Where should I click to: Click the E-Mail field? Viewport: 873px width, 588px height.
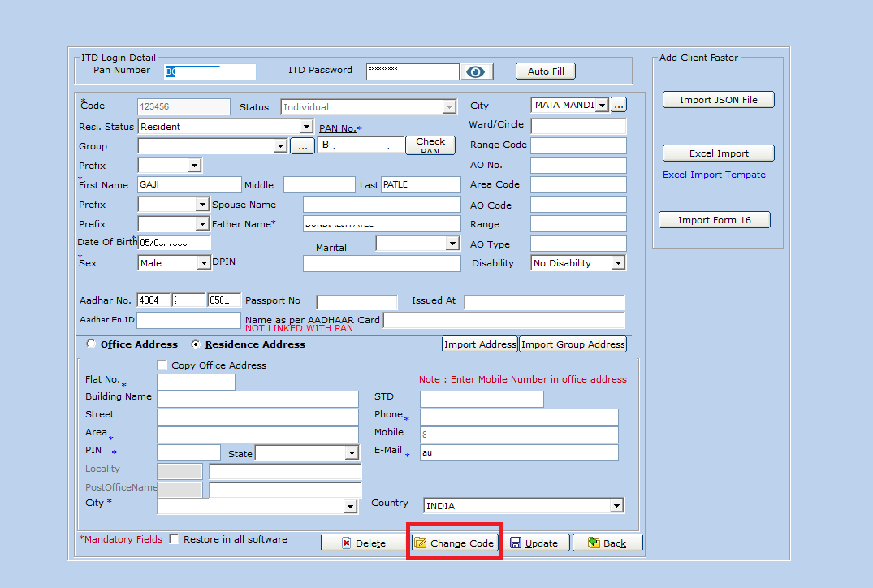click(x=519, y=452)
